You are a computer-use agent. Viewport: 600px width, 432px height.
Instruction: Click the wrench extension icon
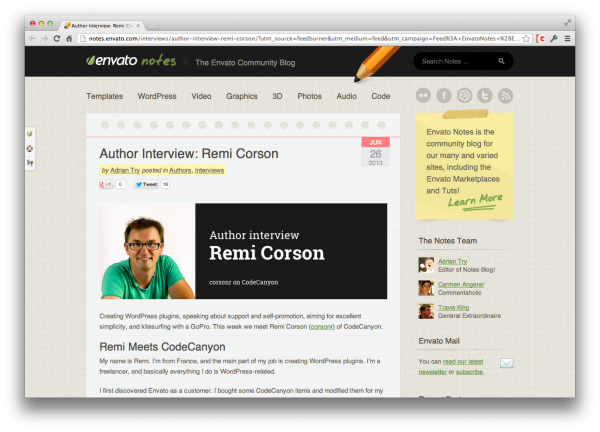(554, 39)
